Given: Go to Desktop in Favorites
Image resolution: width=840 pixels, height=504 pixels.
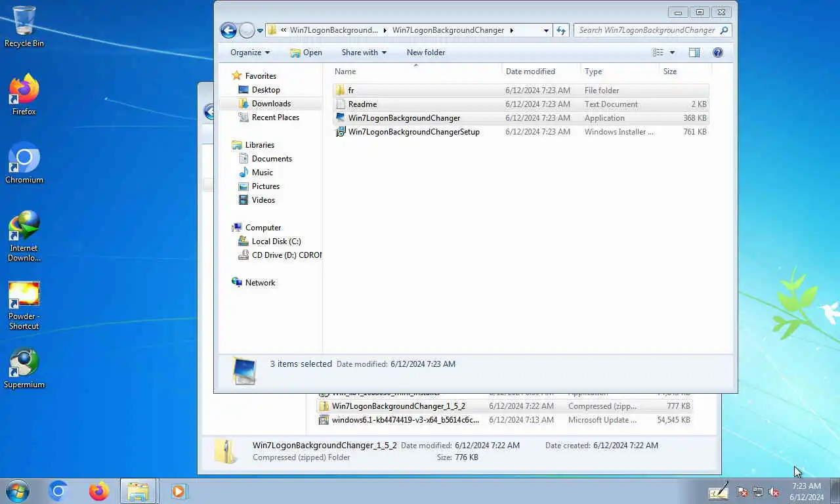Looking at the screenshot, I should 266,90.
